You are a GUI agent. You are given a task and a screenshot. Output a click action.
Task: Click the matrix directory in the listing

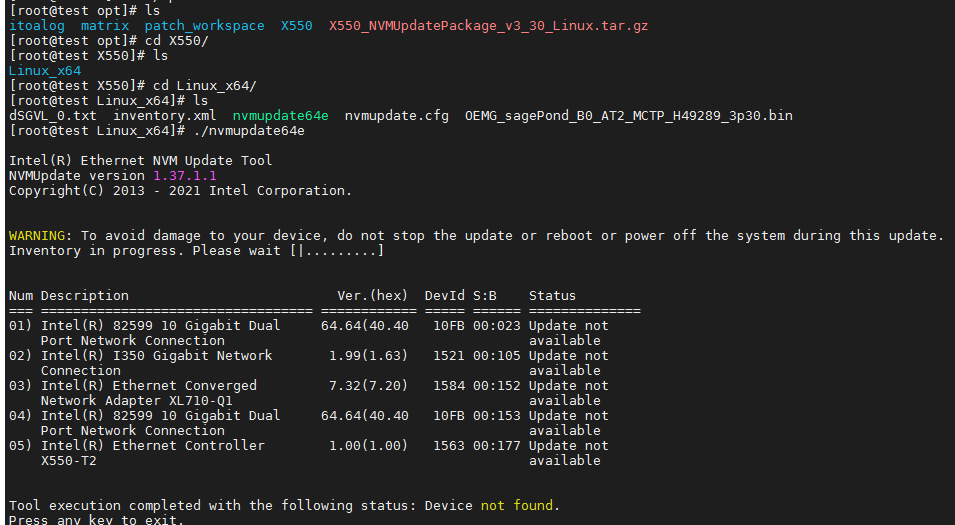pyautogui.click(x=104, y=25)
